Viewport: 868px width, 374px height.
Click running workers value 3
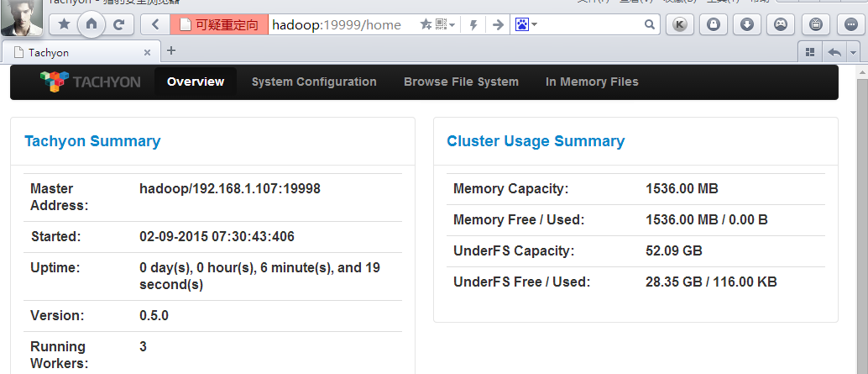click(x=144, y=347)
